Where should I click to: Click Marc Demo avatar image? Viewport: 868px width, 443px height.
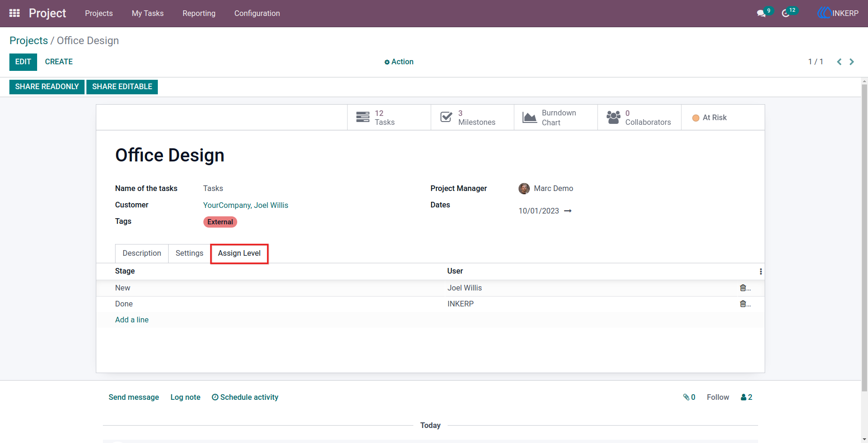(x=524, y=188)
